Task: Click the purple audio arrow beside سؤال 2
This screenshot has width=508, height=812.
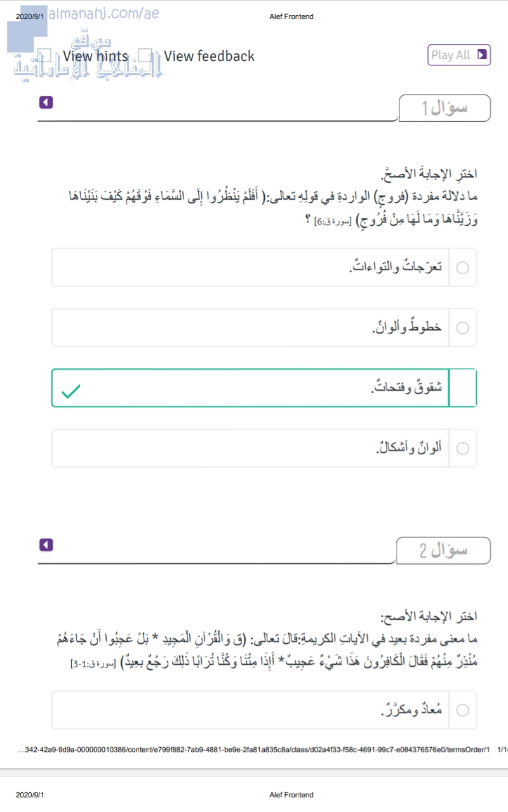Action: click(45, 544)
